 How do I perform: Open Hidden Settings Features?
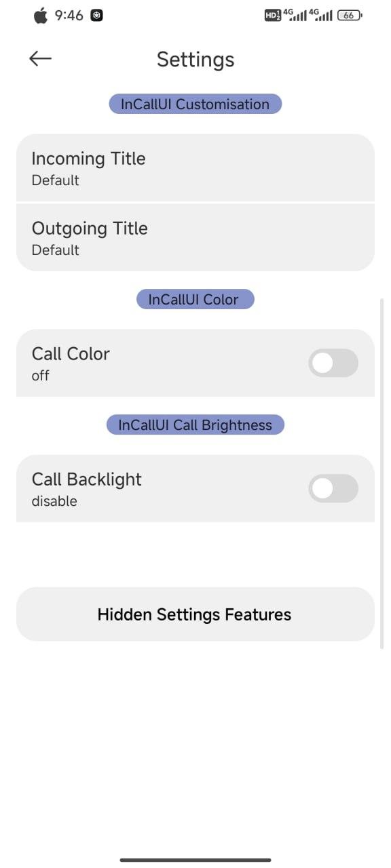(195, 614)
